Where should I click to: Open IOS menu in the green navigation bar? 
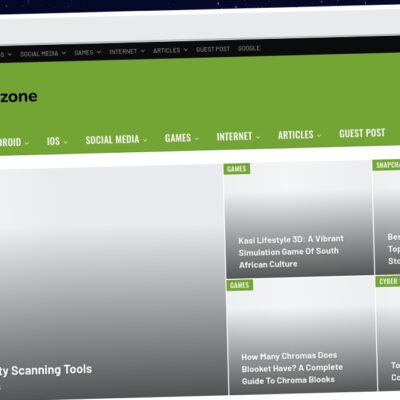(x=53, y=141)
